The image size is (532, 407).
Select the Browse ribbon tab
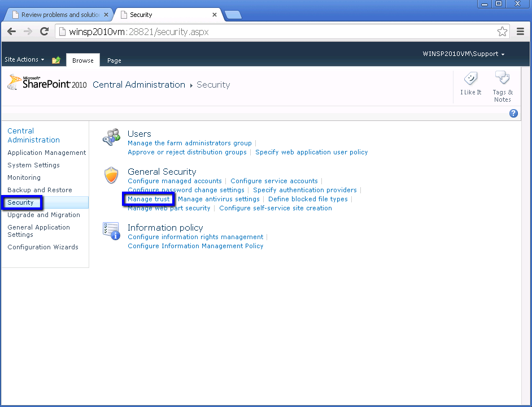83,60
